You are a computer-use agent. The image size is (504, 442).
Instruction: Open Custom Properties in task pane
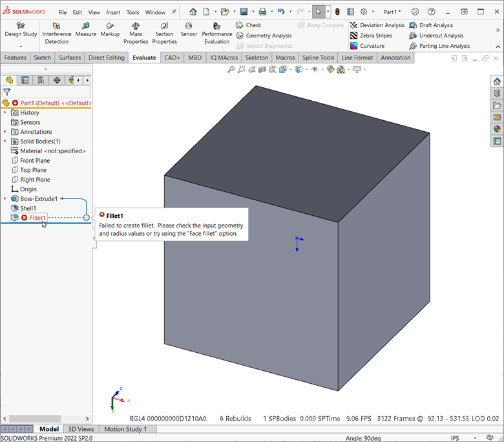(497, 141)
